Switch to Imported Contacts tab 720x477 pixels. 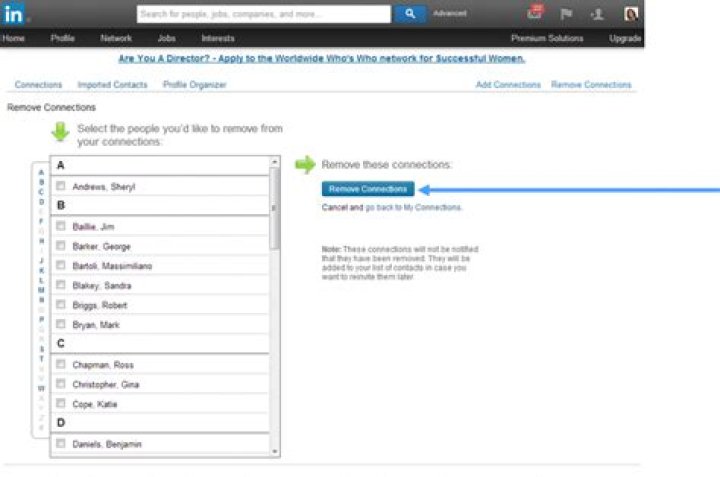pyautogui.click(x=112, y=85)
